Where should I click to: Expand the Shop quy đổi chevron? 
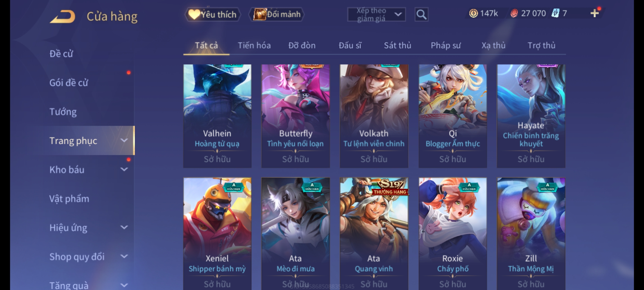[124, 256]
